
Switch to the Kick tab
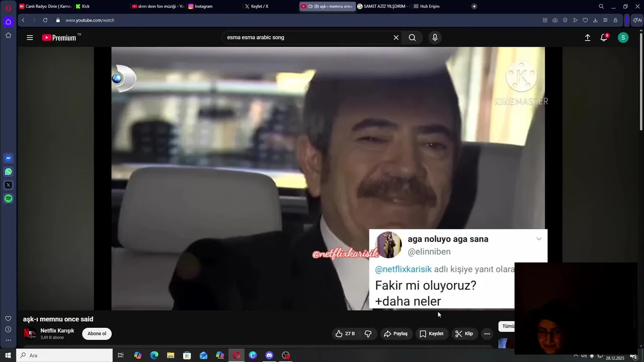click(x=101, y=7)
